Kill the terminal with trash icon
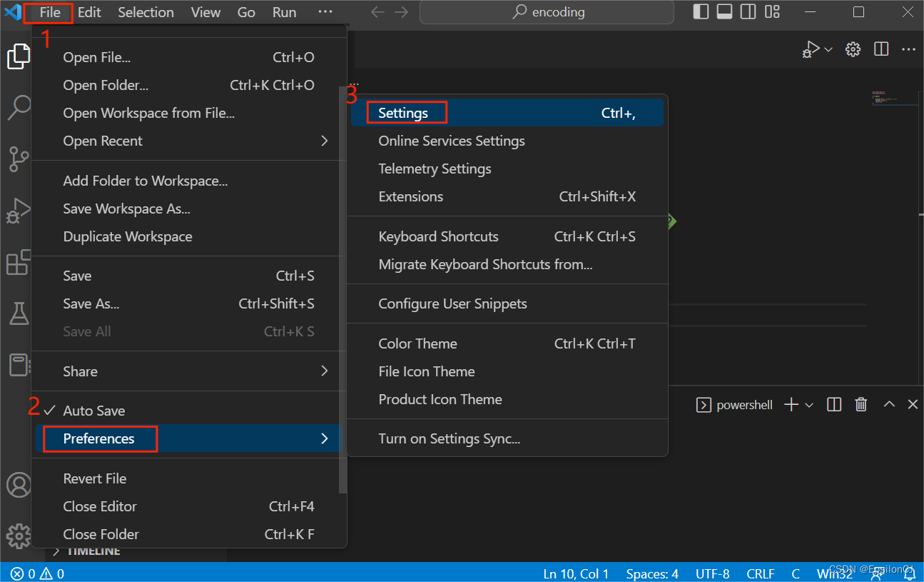The width and height of the screenshot is (924, 582). tap(861, 405)
